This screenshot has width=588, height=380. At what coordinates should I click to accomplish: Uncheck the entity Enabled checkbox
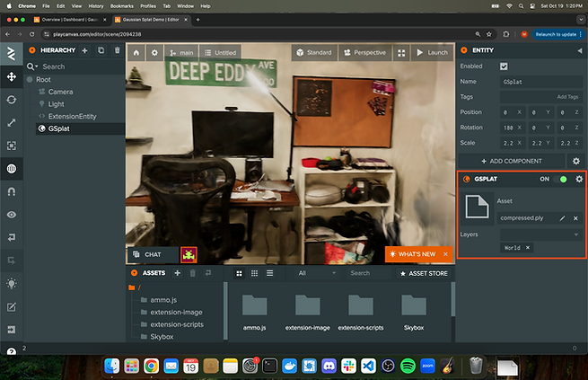click(x=504, y=66)
